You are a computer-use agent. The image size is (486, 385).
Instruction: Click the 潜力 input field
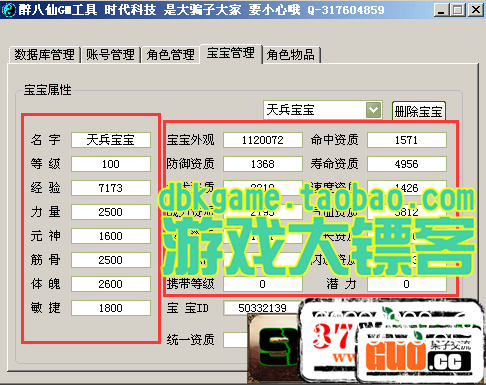(407, 284)
